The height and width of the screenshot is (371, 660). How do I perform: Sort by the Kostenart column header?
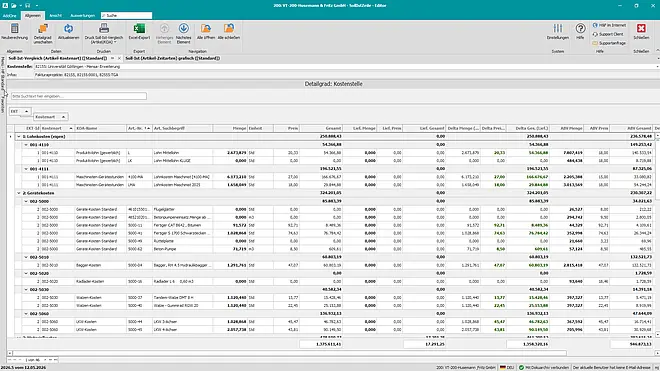point(57,128)
